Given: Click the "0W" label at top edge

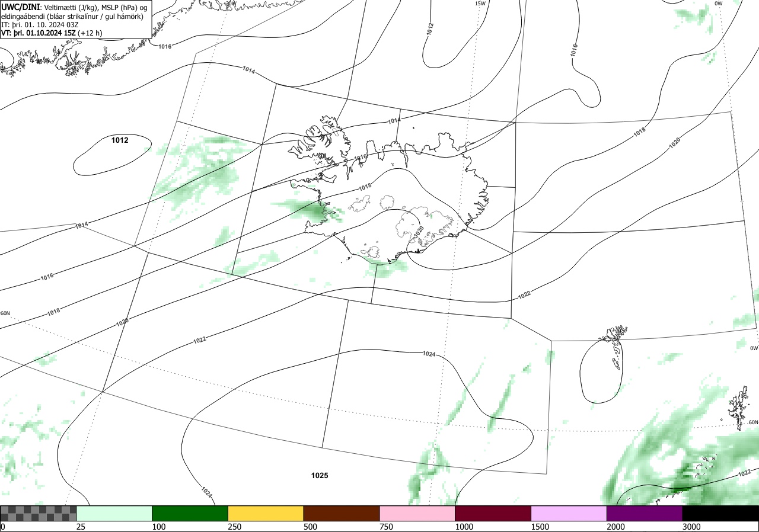Looking at the screenshot, I should click(x=718, y=3).
